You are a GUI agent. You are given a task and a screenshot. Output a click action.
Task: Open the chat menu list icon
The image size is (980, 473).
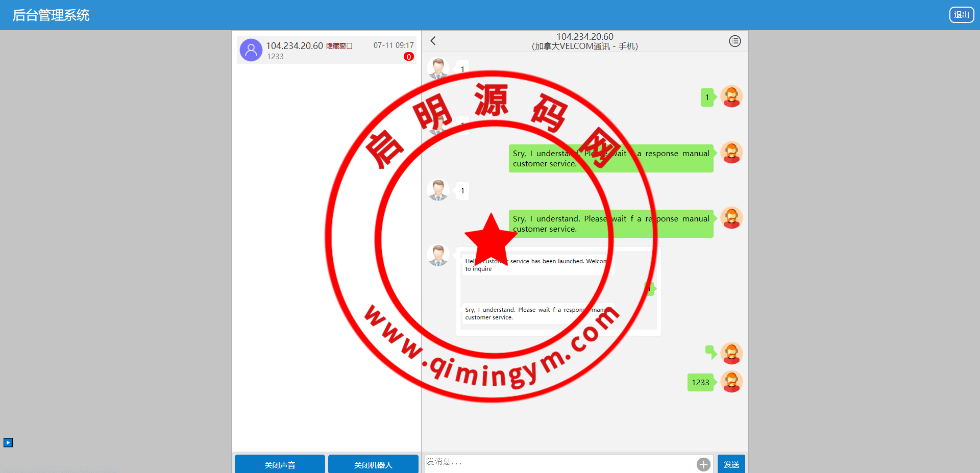[x=734, y=41]
